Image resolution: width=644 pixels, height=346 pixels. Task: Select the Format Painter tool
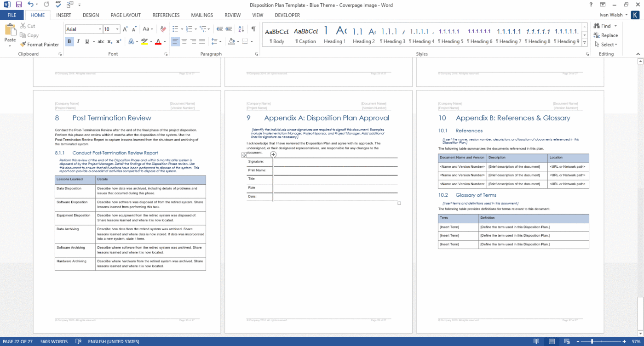coord(40,45)
